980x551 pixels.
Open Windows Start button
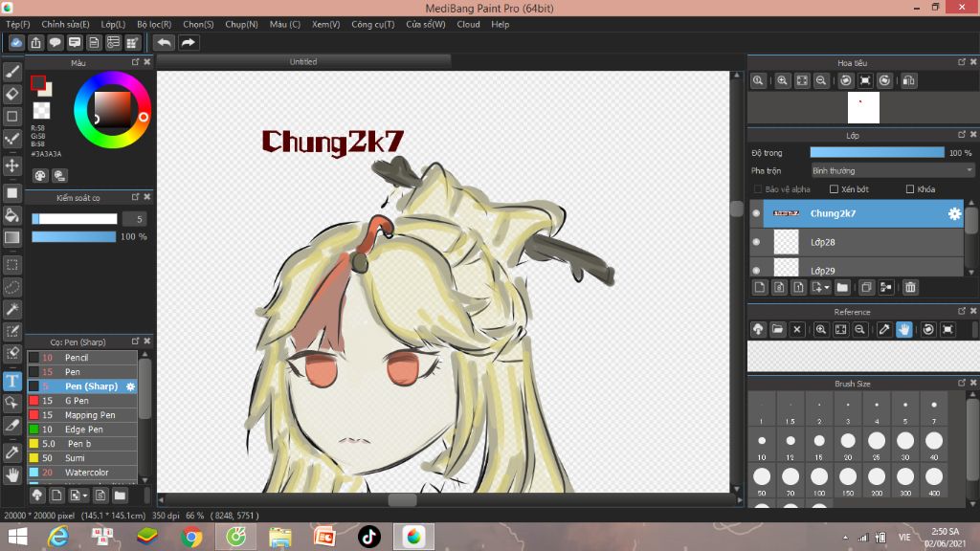(x=17, y=537)
